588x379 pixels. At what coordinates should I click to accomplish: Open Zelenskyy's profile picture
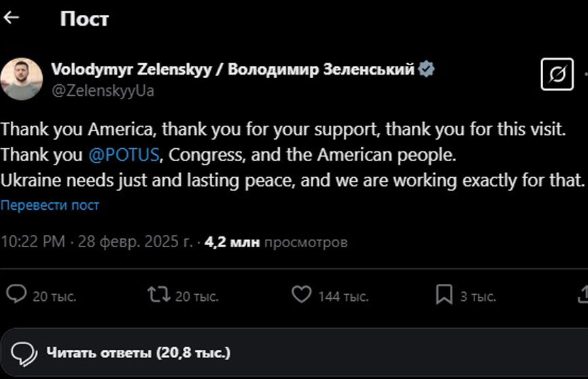coord(21,79)
